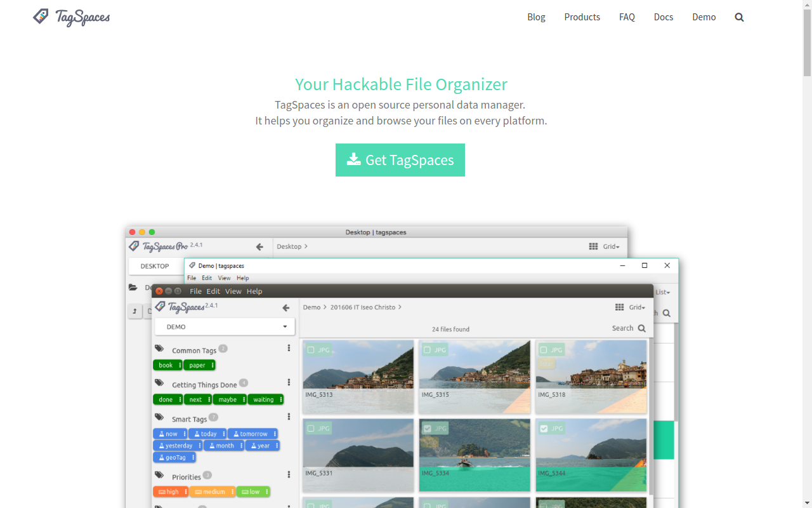Click the grid icon beside Grid in the front window

[x=620, y=307]
